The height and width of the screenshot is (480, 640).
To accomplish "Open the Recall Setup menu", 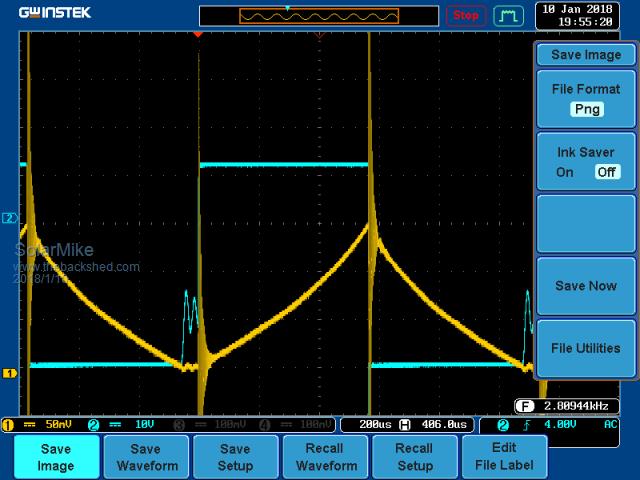I will point(414,457).
